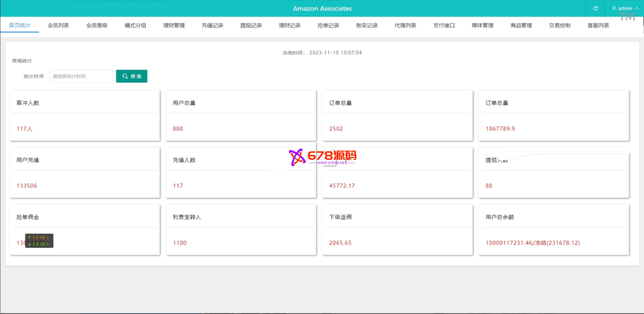
Task: Open the 交易控制 tab
Action: 560,26
